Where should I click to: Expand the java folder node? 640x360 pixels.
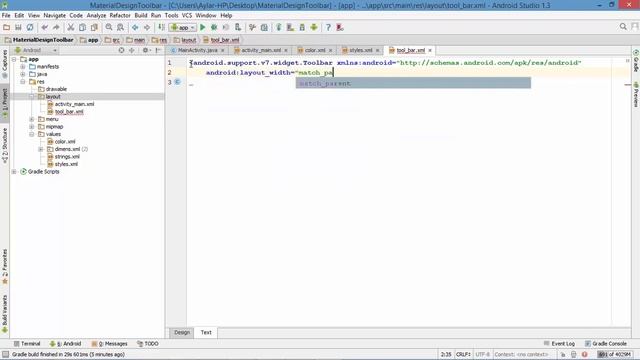point(23,74)
